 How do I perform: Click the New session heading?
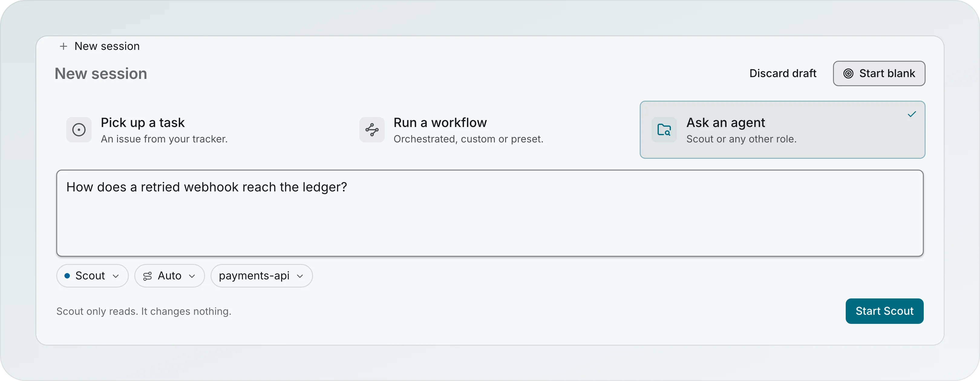[x=101, y=74]
